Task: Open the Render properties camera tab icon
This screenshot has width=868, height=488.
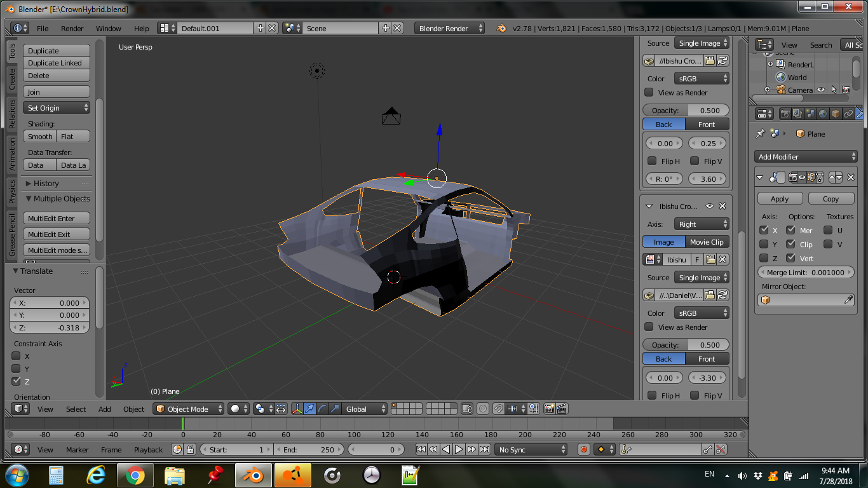Action: point(785,114)
